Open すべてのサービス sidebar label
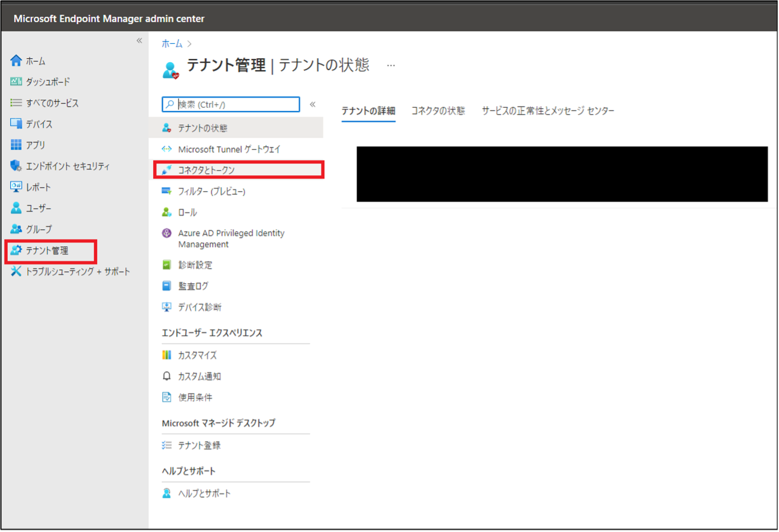The width and height of the screenshot is (779, 532). click(x=52, y=103)
